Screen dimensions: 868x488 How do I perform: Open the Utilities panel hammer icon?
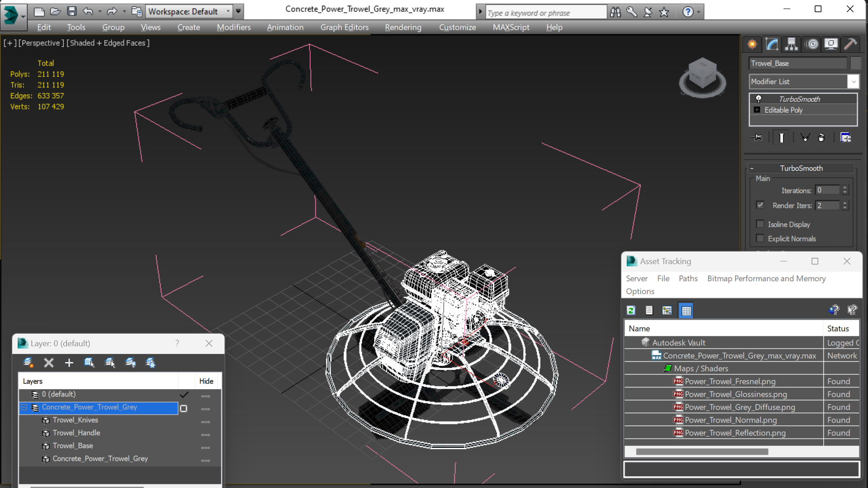coord(850,44)
